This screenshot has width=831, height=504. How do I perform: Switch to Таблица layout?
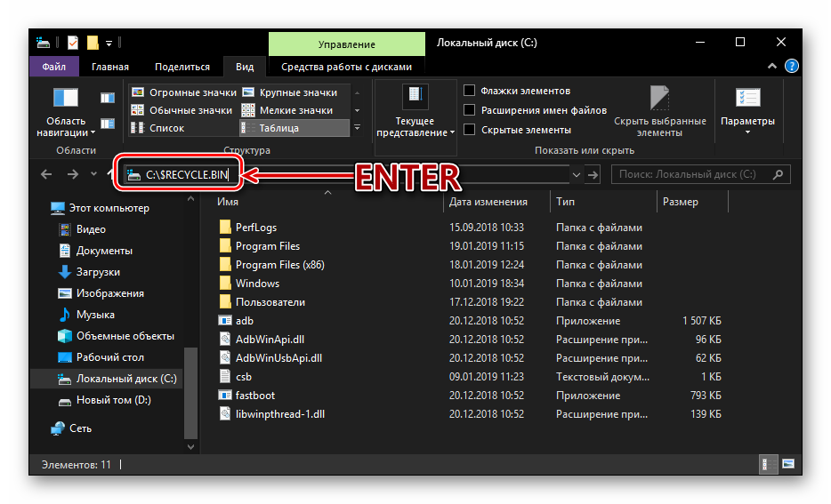tap(294, 128)
